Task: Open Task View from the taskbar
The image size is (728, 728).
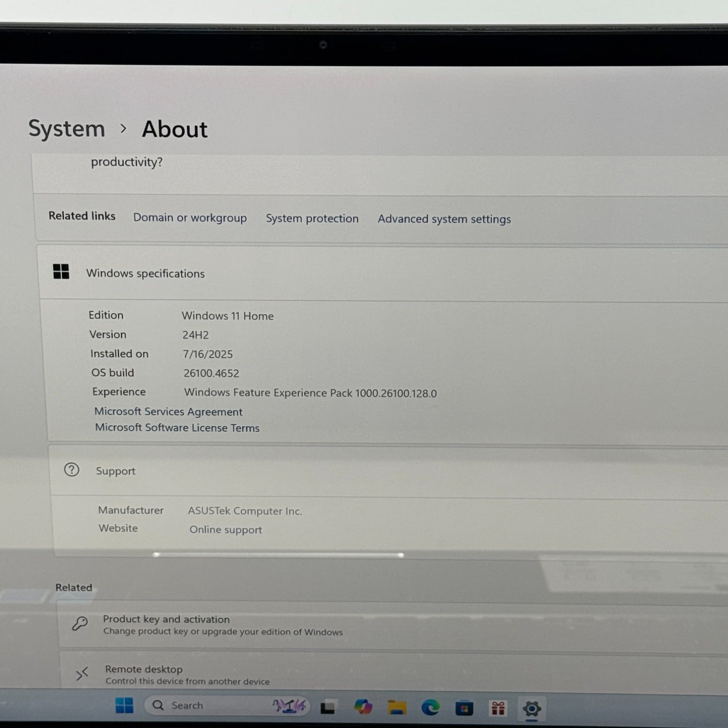Action: pos(328,708)
